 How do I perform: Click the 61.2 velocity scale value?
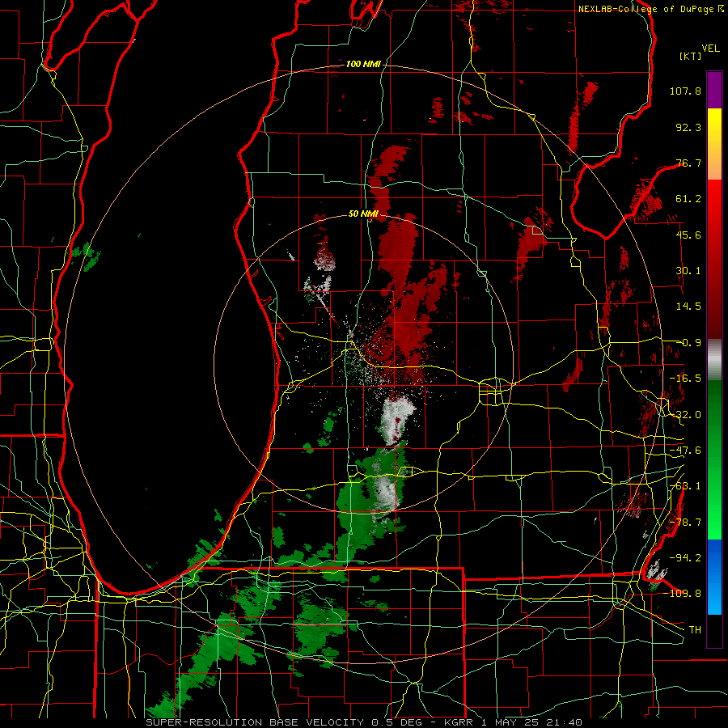(x=688, y=199)
